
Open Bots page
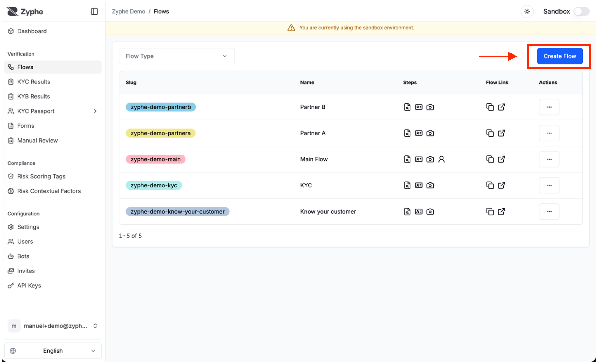pos(53,256)
